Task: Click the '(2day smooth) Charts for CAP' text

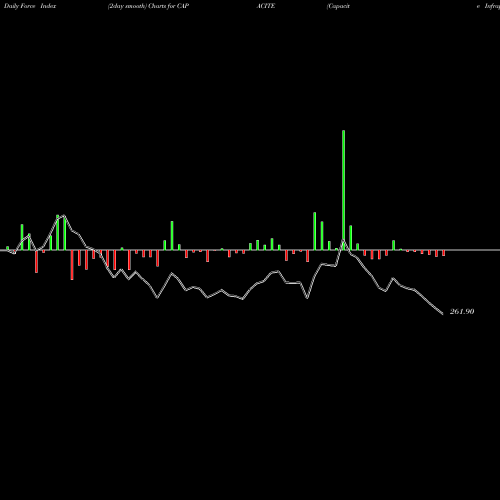Action: (x=149, y=6)
